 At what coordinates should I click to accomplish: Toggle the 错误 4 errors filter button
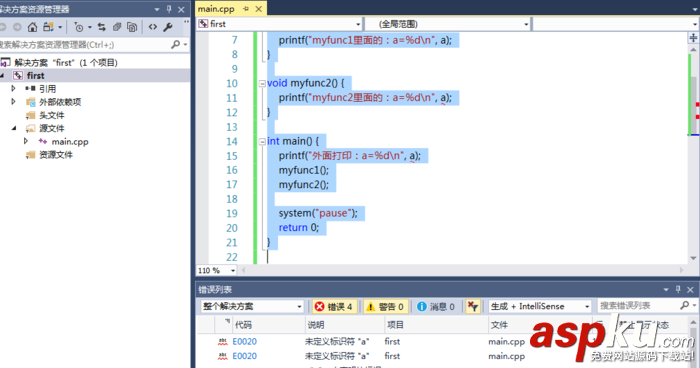click(x=334, y=306)
